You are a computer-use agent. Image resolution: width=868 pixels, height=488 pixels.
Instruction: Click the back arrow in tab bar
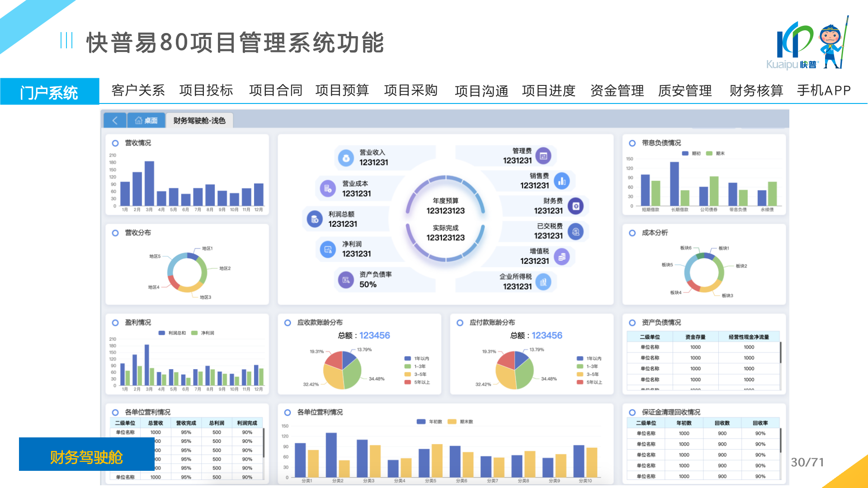(115, 121)
